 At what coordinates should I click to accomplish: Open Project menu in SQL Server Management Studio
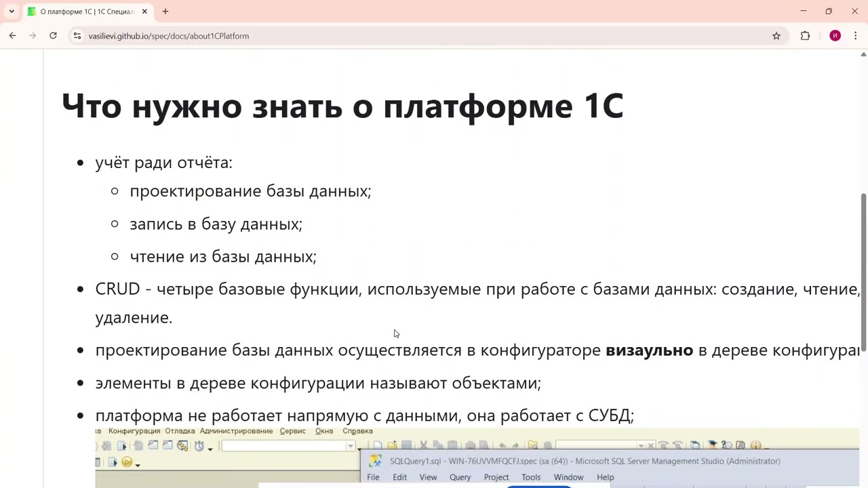coord(496,477)
